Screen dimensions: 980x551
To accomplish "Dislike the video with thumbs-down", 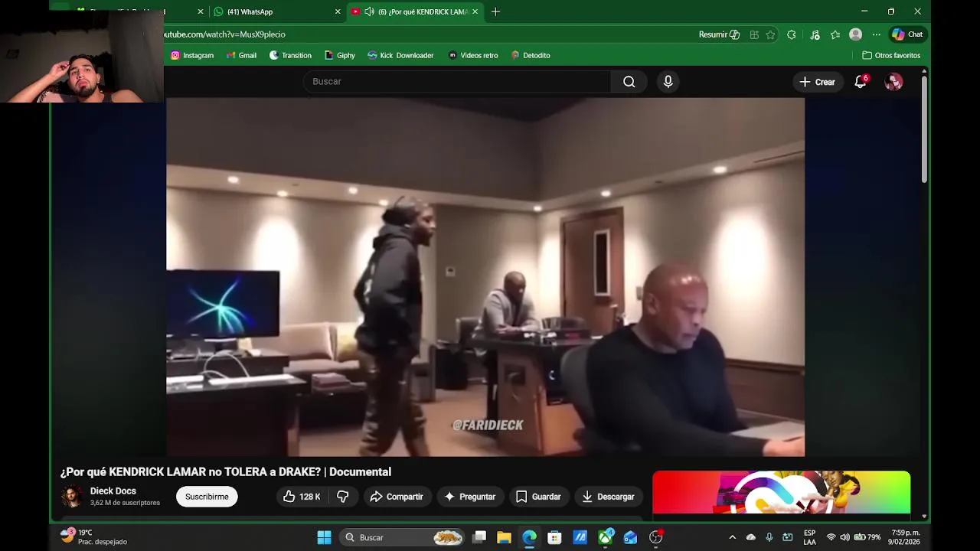I will (343, 497).
